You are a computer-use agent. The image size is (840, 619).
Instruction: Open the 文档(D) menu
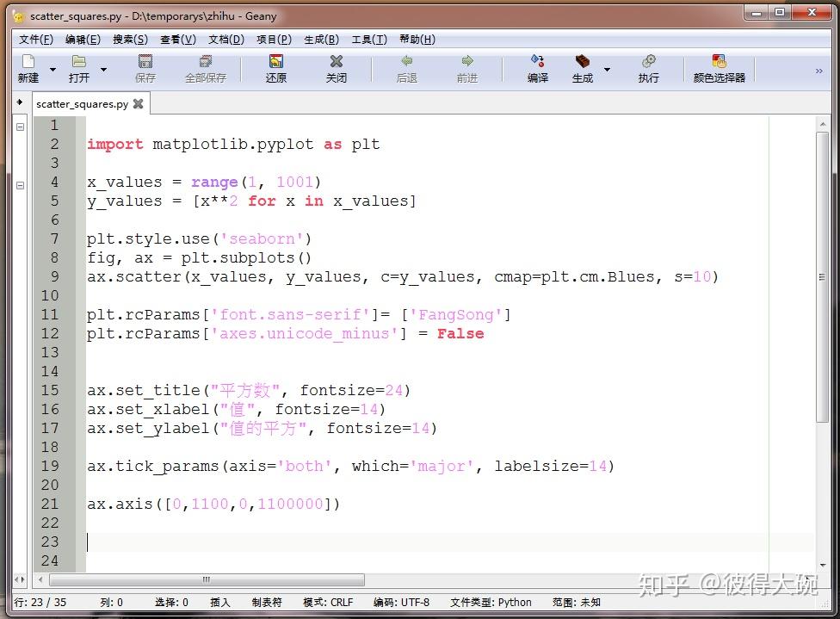coord(226,39)
